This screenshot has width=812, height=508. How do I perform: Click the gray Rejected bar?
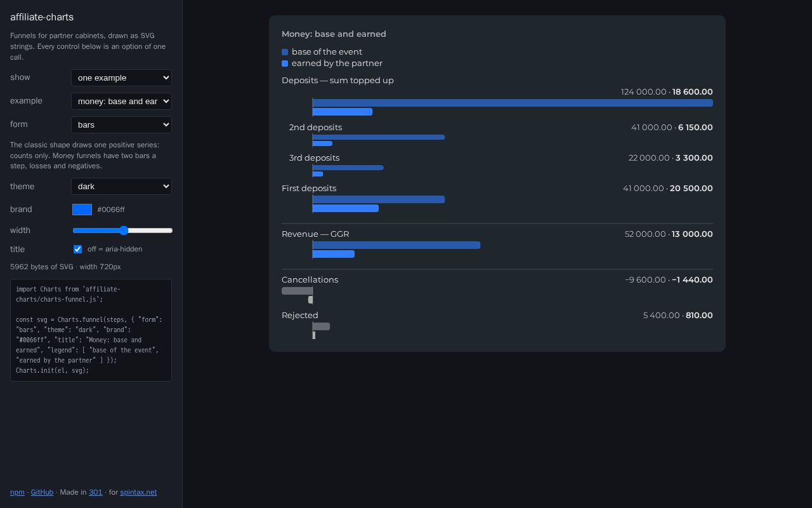321,326
